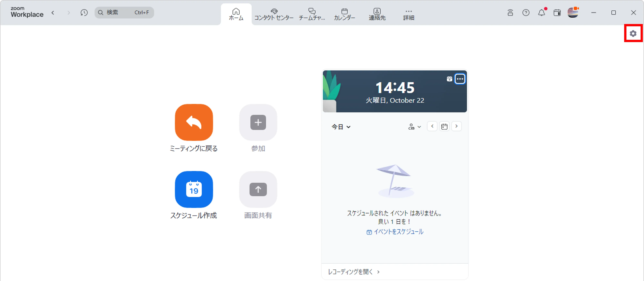Click the notifications bell icon
The height and width of the screenshot is (281, 644).
tap(541, 13)
